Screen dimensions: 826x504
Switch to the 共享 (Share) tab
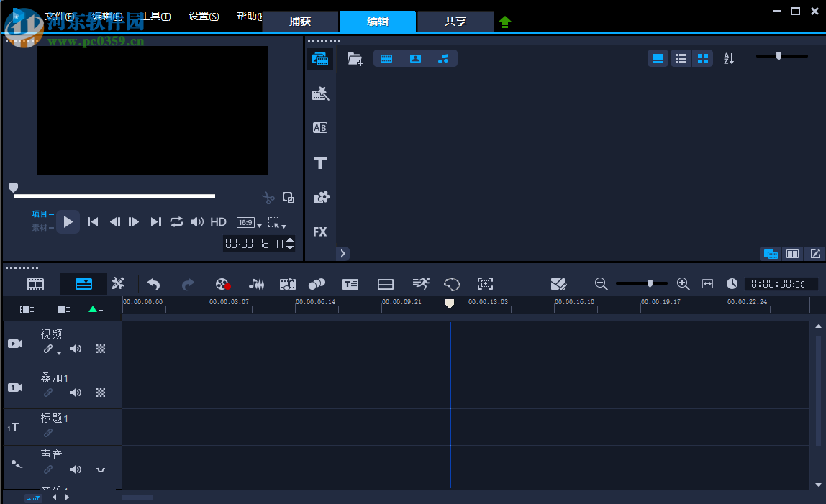455,22
